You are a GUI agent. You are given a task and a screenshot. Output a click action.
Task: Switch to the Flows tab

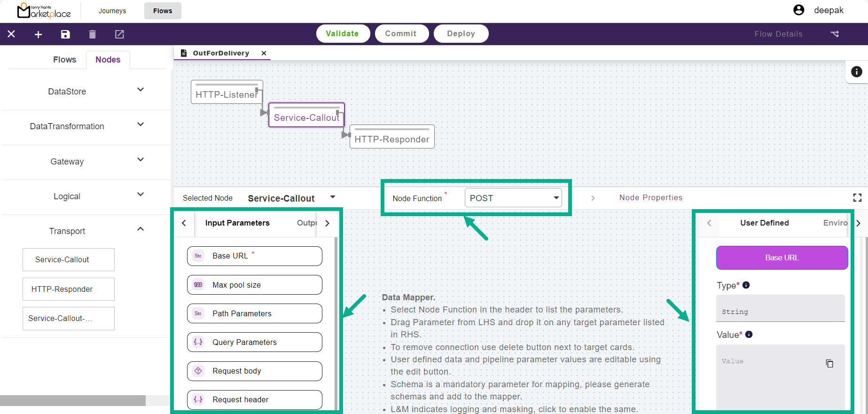(x=64, y=60)
